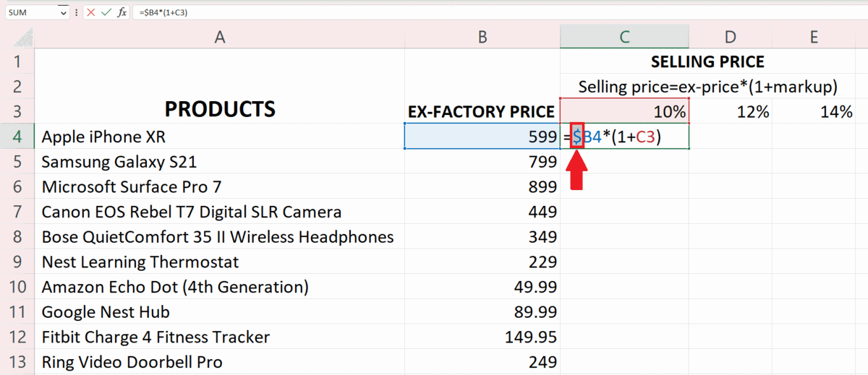Click the formula bar showing =$B4*(1+C3)
Viewport: 868px width, 375px height.
(x=499, y=12)
